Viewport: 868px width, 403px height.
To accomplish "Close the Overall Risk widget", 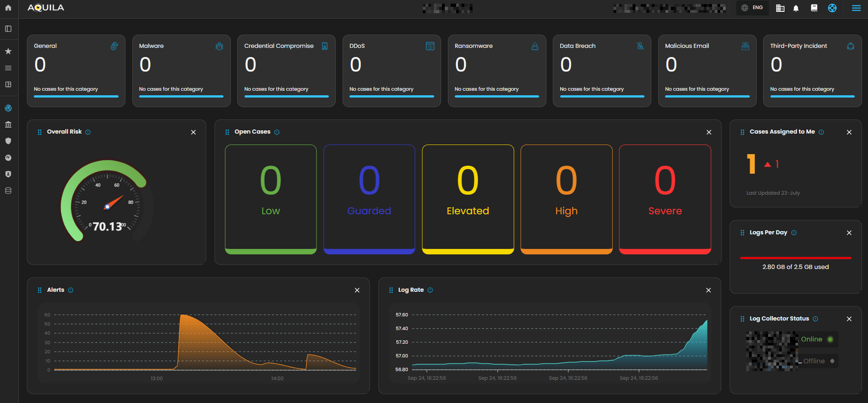I will [193, 132].
